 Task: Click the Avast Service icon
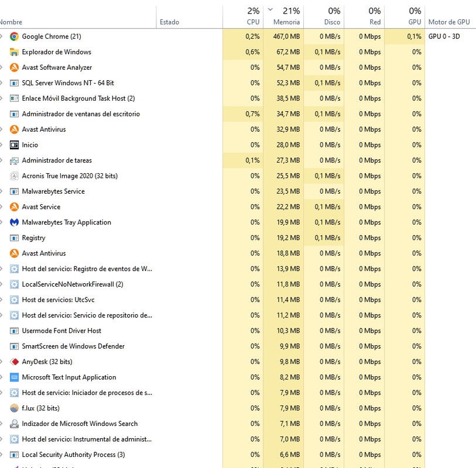point(14,207)
